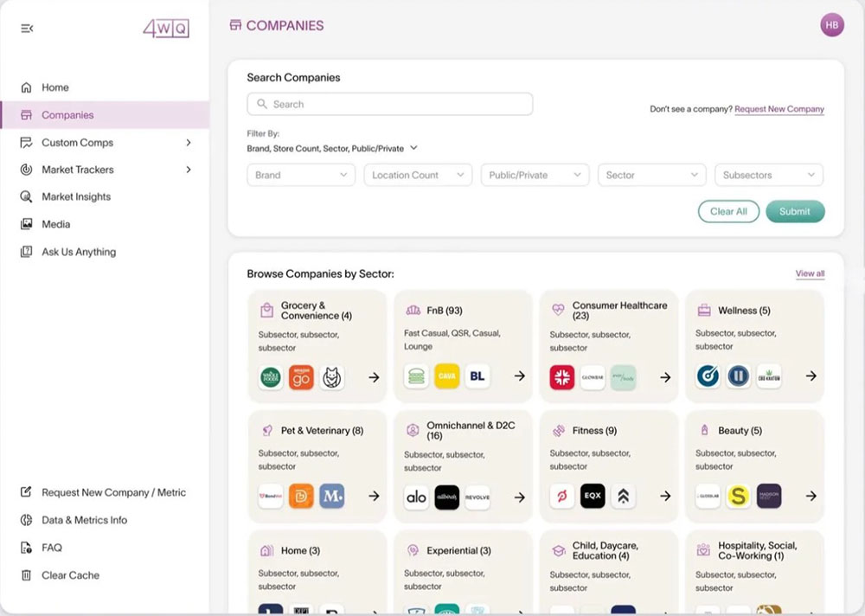Expand the Market Trackers chevron
This screenshot has width=865, height=616.
point(189,170)
